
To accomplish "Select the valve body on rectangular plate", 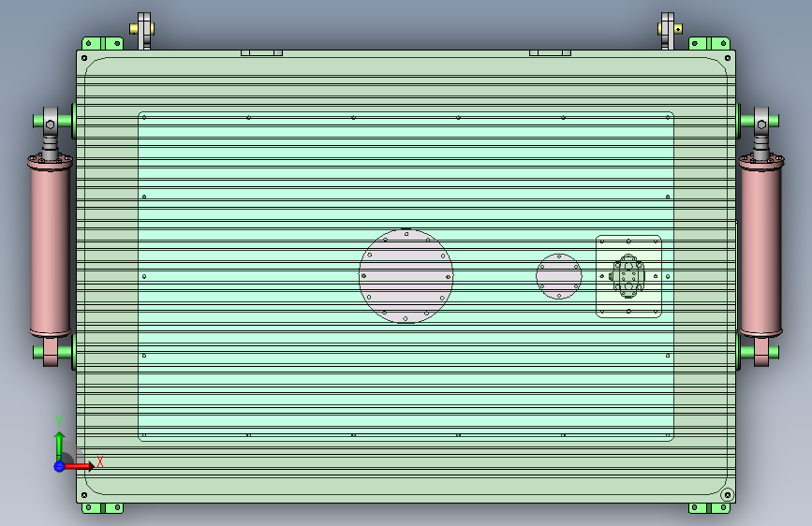I will (x=628, y=276).
